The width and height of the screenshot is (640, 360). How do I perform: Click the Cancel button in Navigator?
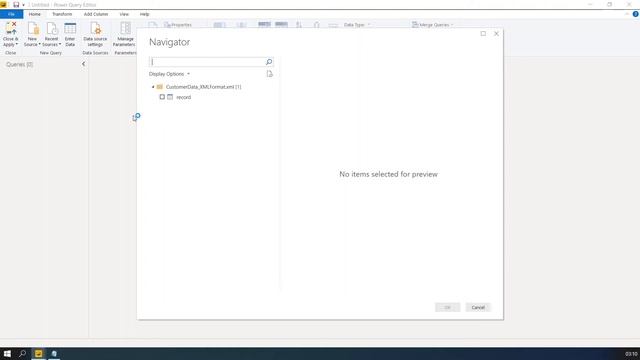(x=478, y=307)
